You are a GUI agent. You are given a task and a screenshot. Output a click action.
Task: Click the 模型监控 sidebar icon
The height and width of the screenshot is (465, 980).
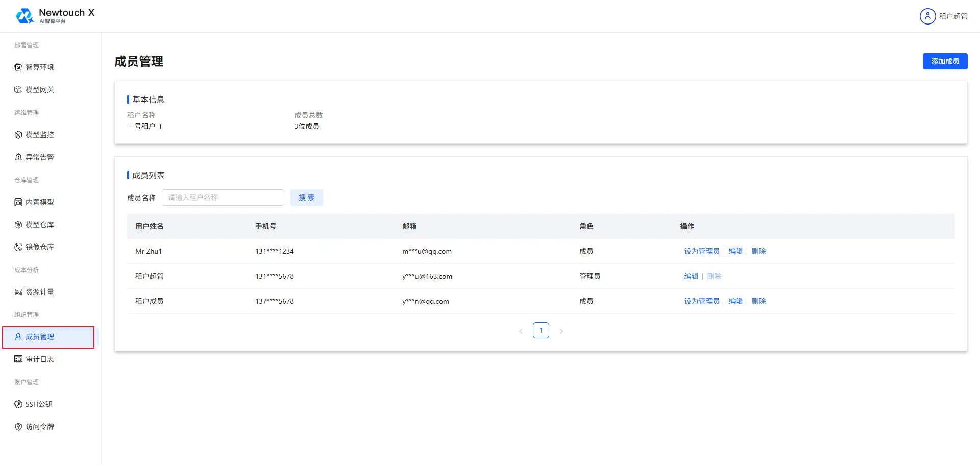[x=18, y=135]
